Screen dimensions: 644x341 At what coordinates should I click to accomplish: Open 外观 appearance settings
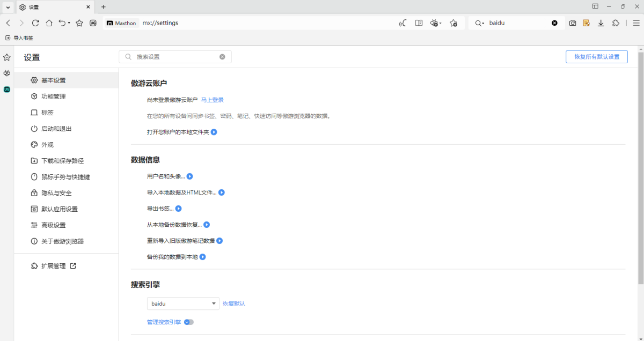pos(47,145)
